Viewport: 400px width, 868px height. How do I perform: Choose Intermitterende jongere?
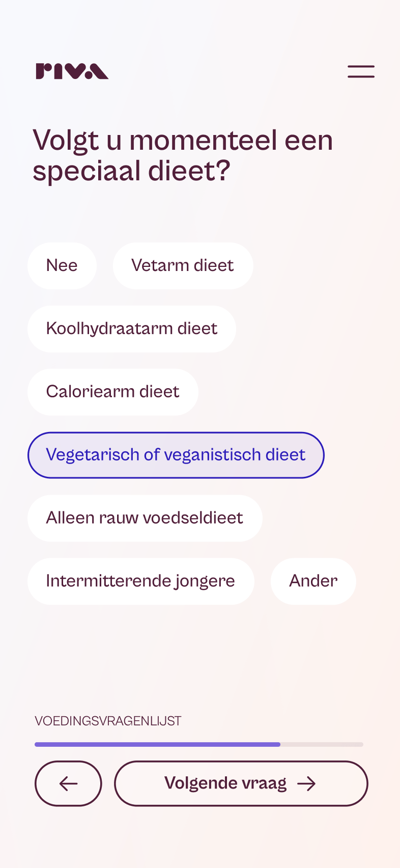(140, 581)
